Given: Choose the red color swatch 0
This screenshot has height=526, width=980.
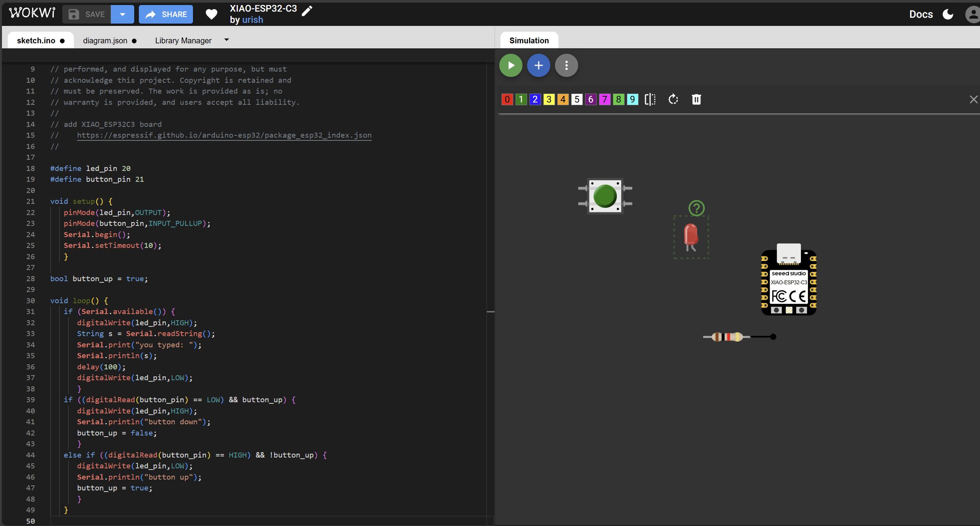Looking at the screenshot, I should tap(507, 99).
